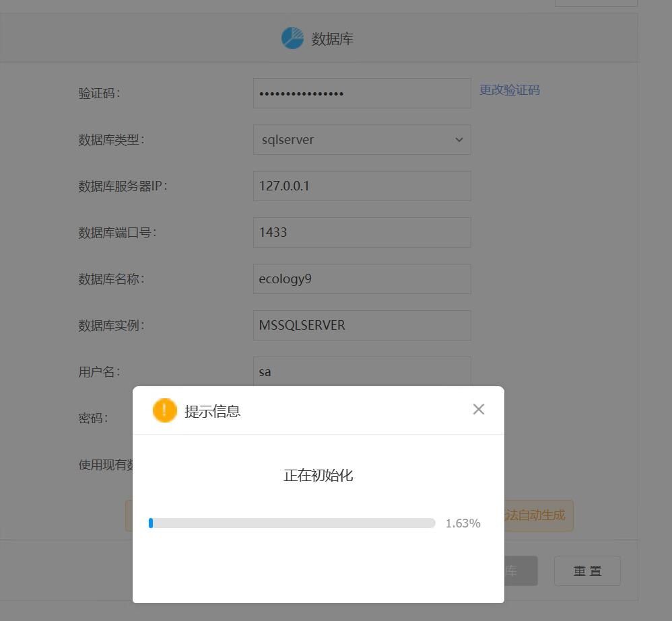Focus the 验证码 password field
This screenshot has height=621, width=672.
point(362,94)
